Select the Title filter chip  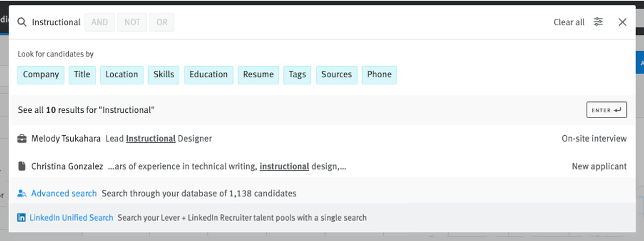(x=82, y=75)
